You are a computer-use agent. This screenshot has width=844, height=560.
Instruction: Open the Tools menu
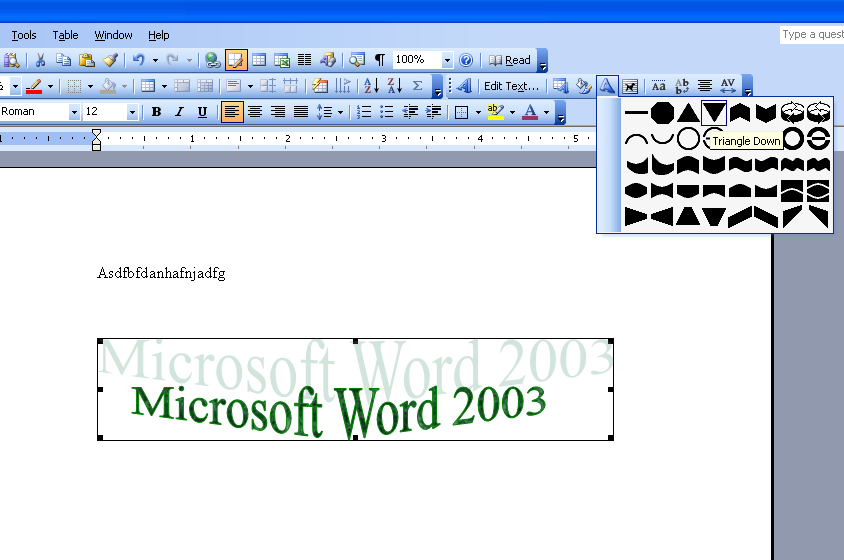(24, 35)
